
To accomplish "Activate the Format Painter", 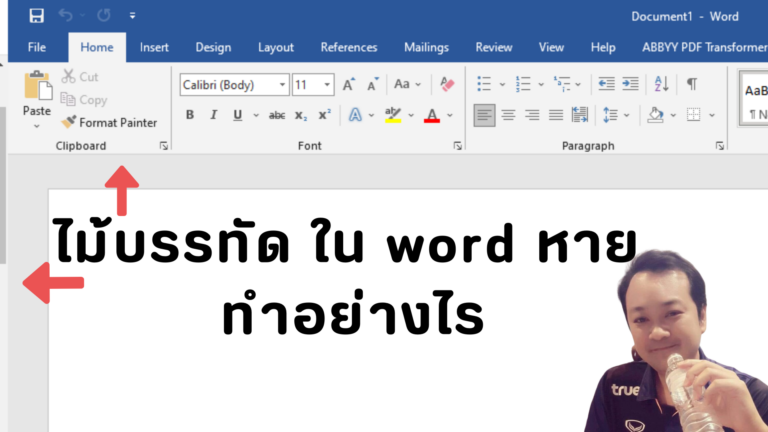I will click(109, 122).
